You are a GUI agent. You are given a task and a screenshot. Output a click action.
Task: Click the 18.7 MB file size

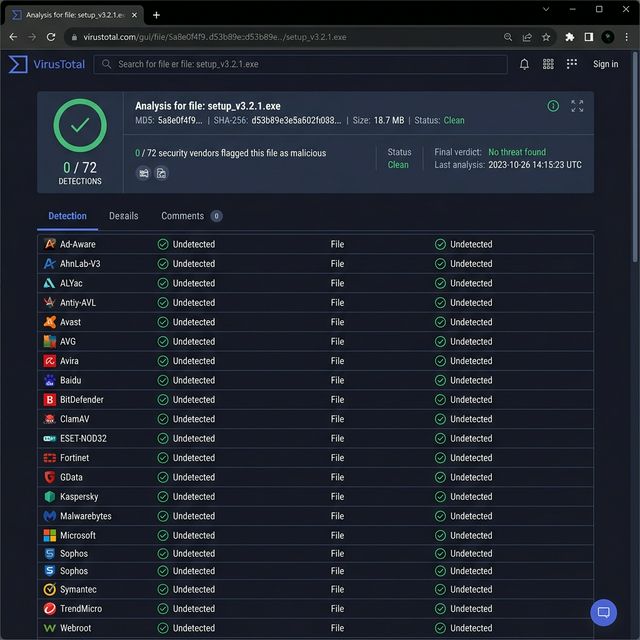[389, 120]
